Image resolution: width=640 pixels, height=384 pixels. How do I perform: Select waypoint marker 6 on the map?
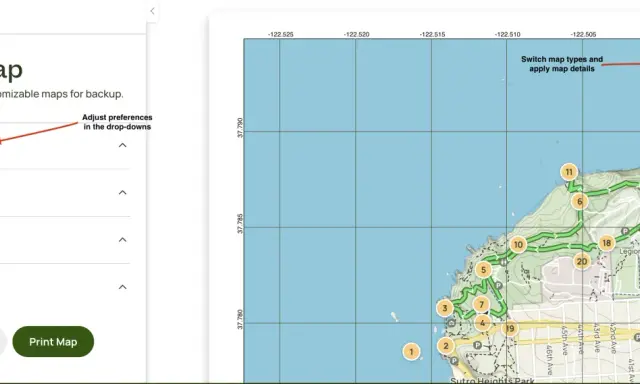tap(580, 201)
